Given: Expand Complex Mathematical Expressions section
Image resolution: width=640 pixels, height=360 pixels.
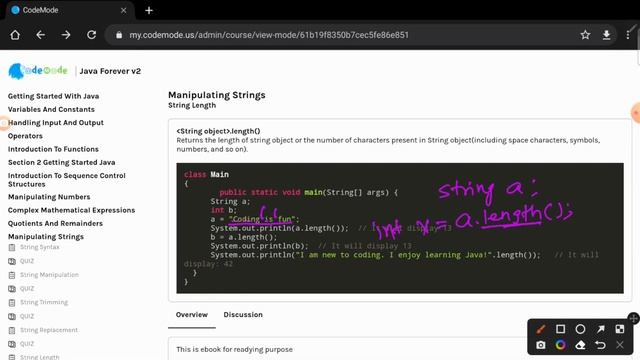Looking at the screenshot, I should pos(71,210).
